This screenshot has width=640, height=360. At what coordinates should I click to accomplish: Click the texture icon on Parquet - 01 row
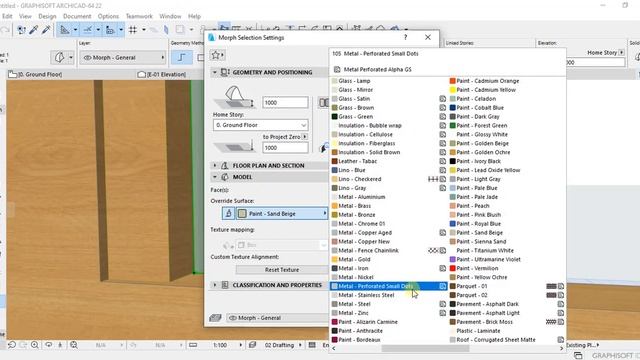(x=561, y=286)
